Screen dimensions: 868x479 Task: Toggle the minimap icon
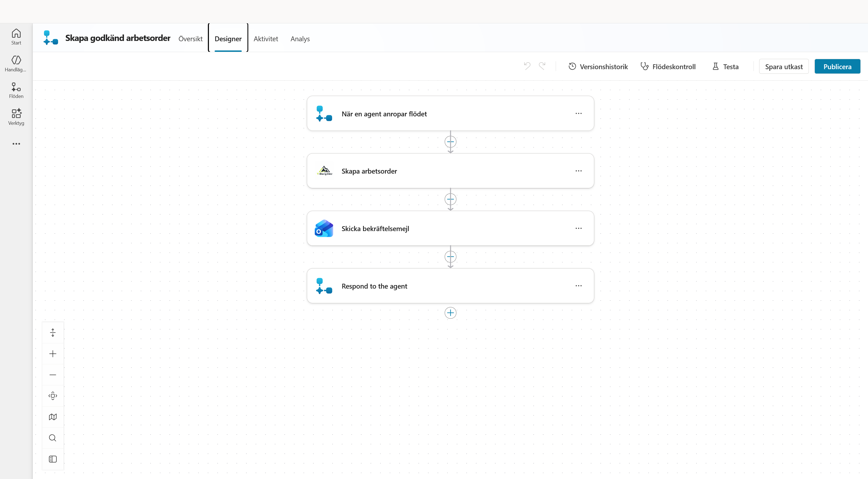click(53, 417)
